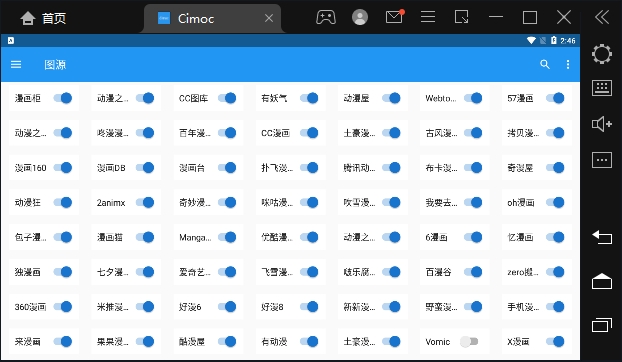This screenshot has width=622, height=362.
Task: Open the three-dot overflow menu
Action: tap(568, 64)
